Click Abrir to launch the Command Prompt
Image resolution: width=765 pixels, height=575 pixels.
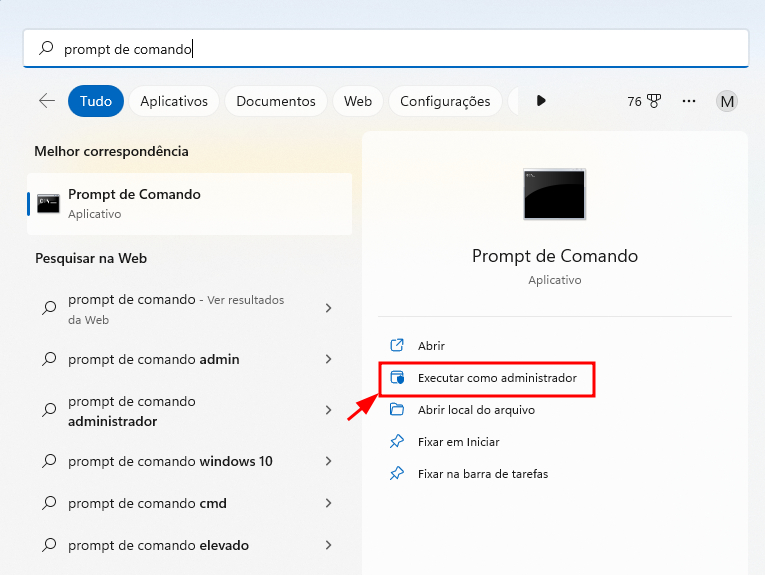click(431, 346)
